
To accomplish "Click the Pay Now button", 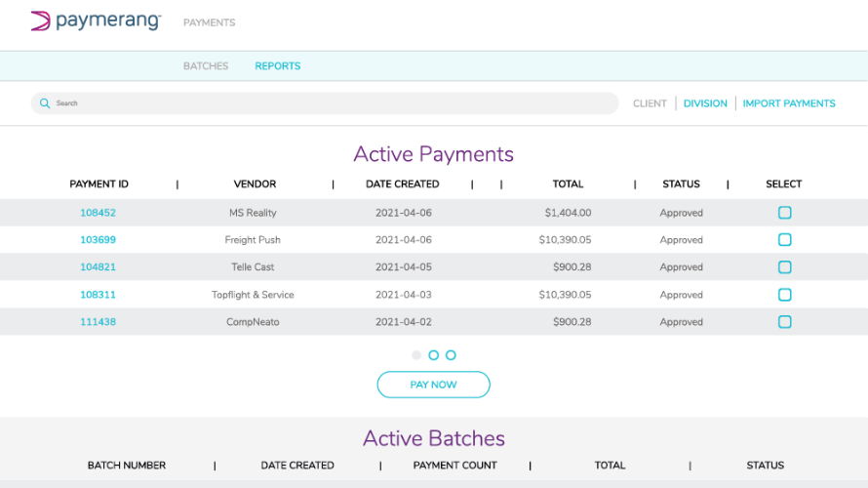I will point(433,385).
